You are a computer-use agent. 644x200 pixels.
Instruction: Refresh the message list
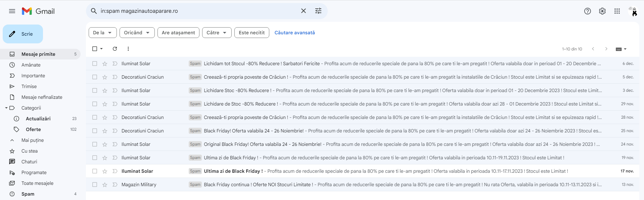(x=115, y=49)
